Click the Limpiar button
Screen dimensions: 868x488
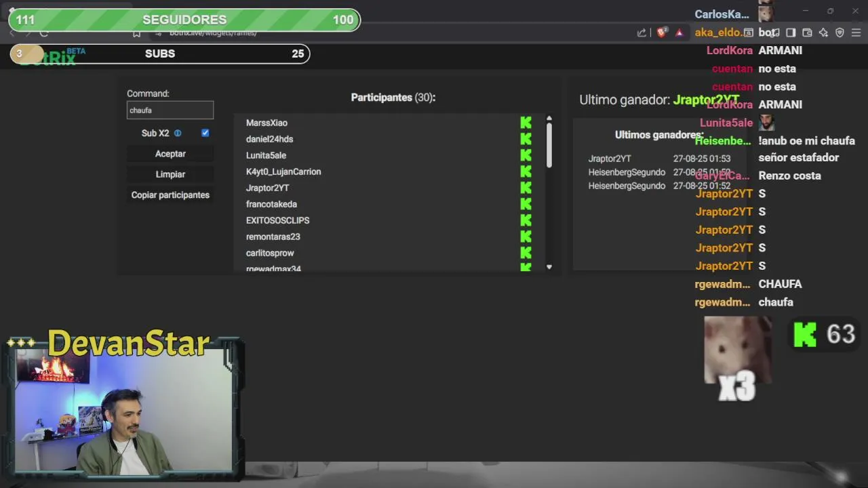point(170,174)
